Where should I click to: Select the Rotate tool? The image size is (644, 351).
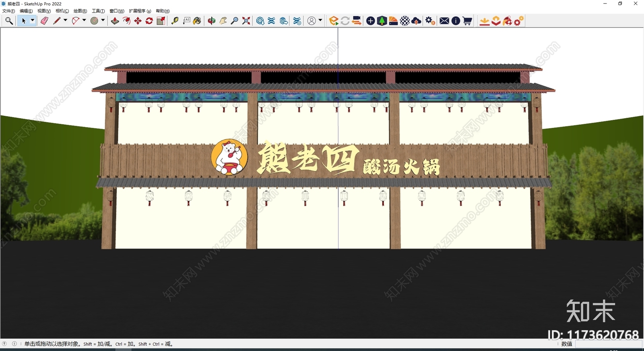(149, 21)
